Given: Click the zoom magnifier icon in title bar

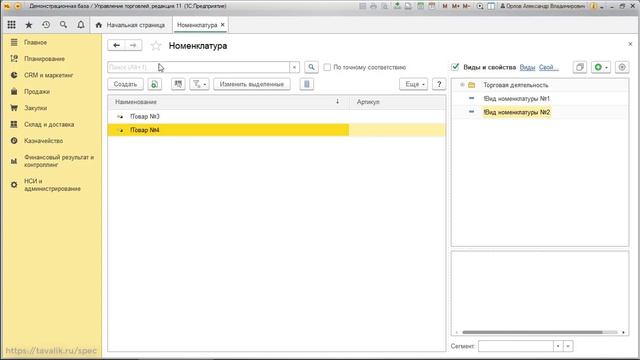Looking at the screenshot, I should (x=480, y=6).
